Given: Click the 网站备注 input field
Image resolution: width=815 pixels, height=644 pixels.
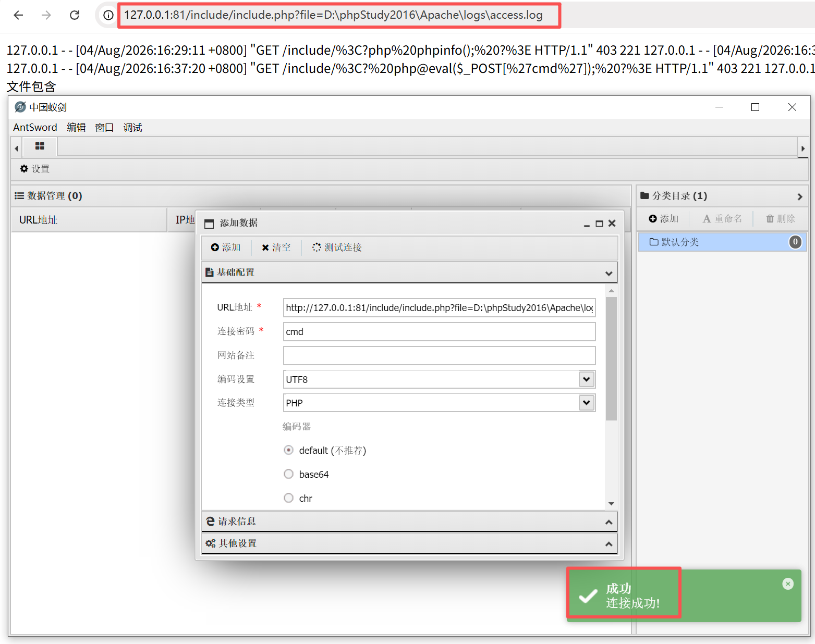Looking at the screenshot, I should (439, 356).
